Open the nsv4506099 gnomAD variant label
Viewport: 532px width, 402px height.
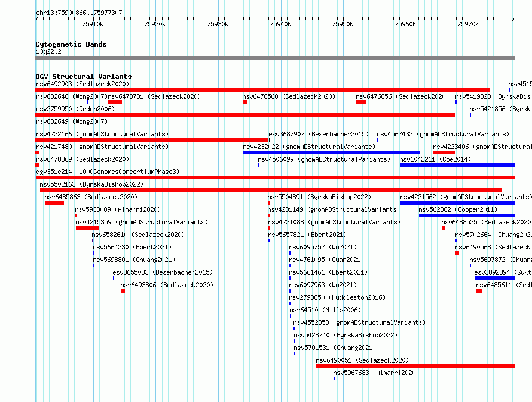(x=324, y=159)
